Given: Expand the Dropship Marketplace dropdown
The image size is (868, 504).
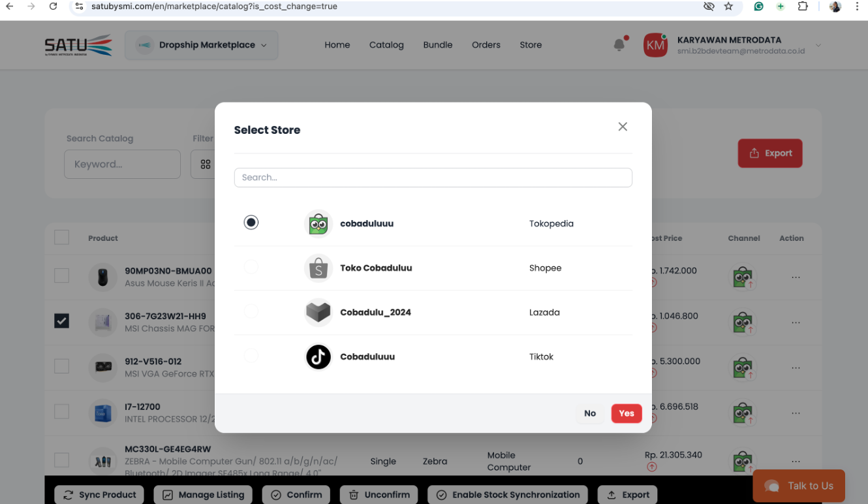Looking at the screenshot, I should (x=202, y=45).
